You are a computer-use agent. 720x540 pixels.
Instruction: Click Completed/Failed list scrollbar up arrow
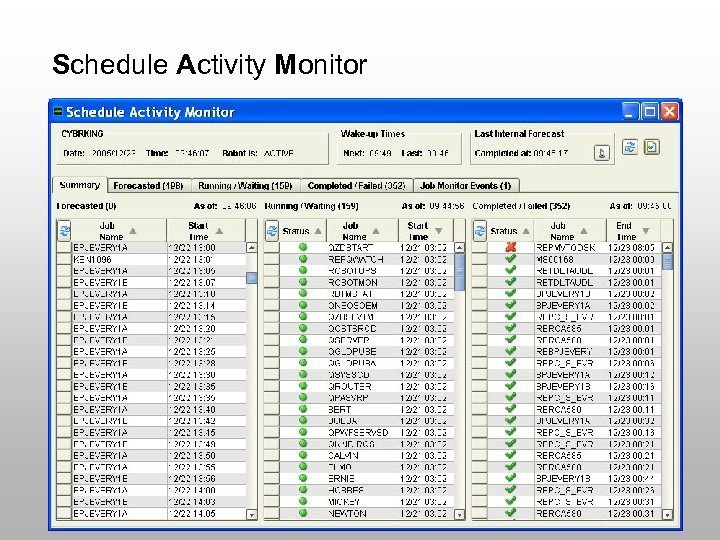pyautogui.click(x=667, y=248)
